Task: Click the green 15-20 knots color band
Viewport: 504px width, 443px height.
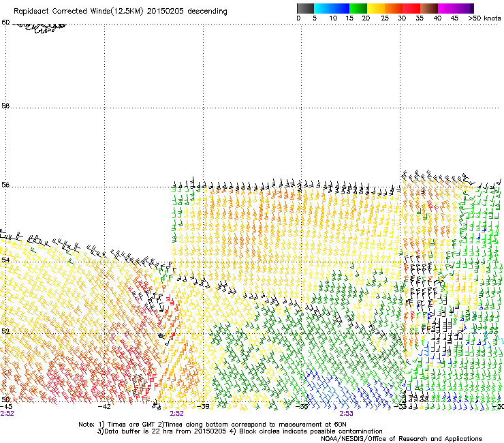Action: [x=358, y=8]
